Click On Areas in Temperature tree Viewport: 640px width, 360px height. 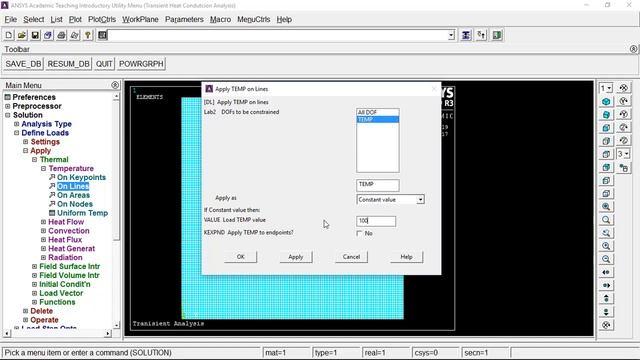click(x=73, y=196)
